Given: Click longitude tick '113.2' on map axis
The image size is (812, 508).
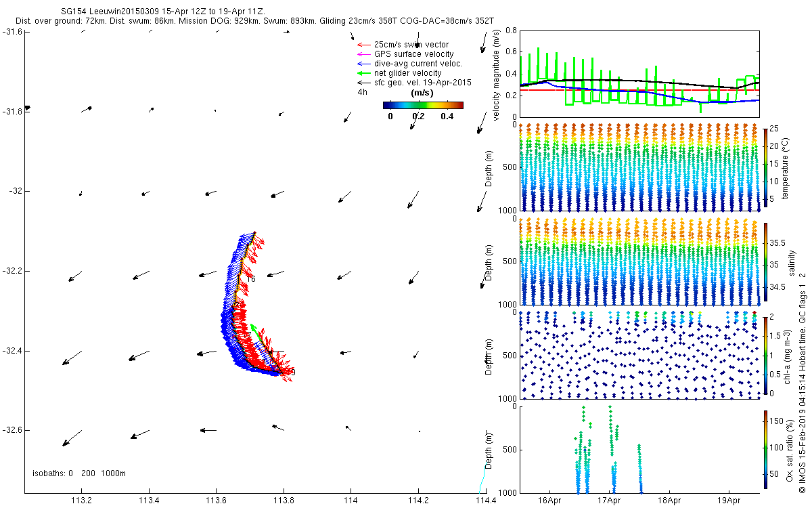Looking at the screenshot, I should (81, 501).
